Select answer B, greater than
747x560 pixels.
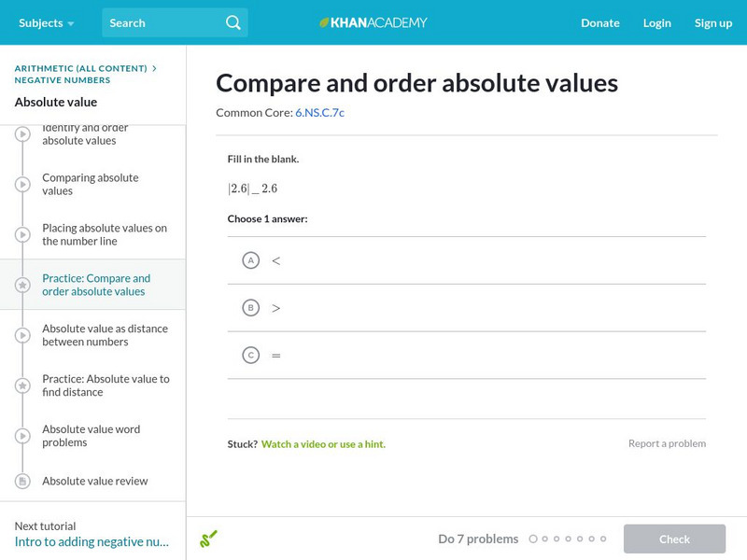[250, 308]
